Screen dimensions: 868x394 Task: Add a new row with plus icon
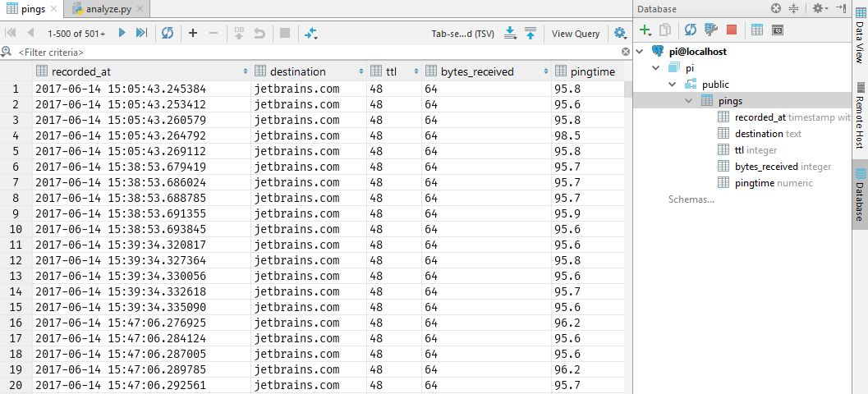[193, 33]
